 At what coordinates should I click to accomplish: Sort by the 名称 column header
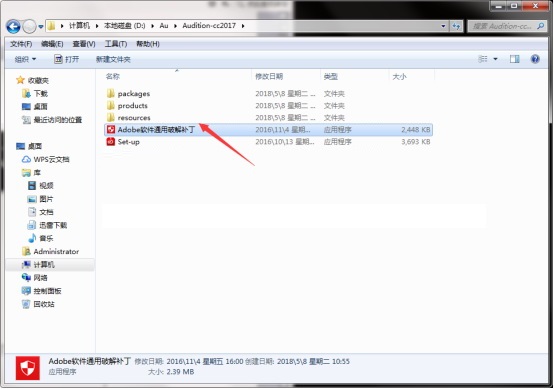pos(113,76)
